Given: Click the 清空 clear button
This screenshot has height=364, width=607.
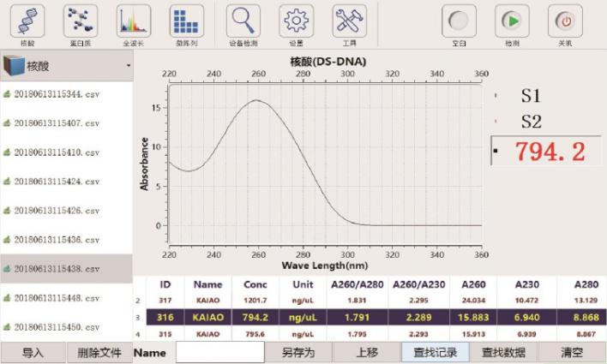Looking at the screenshot, I should [x=572, y=352].
